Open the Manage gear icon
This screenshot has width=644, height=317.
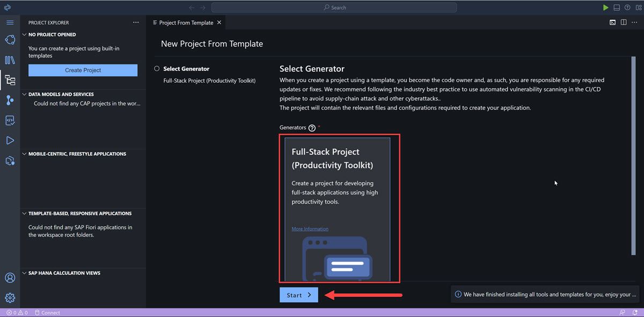10,298
